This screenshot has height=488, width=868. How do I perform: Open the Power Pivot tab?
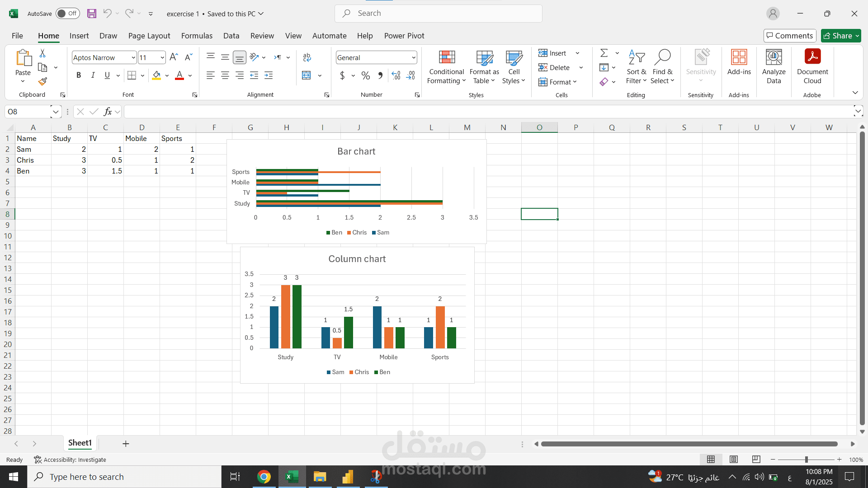pos(404,36)
